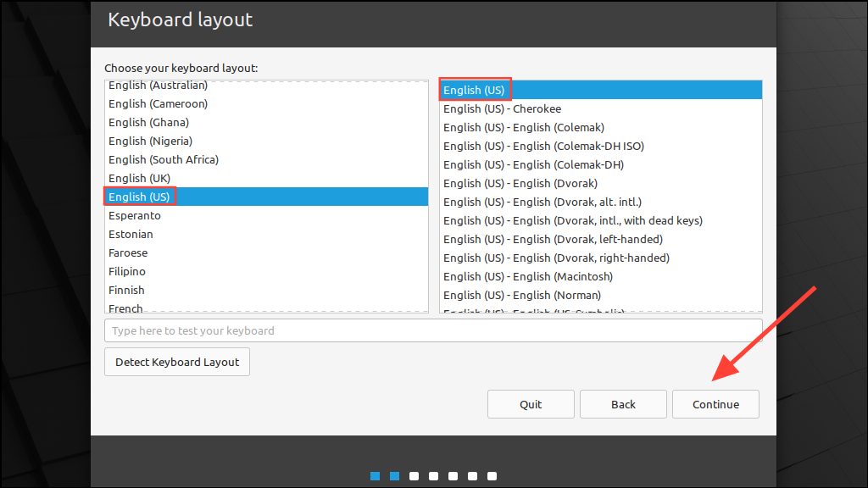This screenshot has height=488, width=868.
Task: Choose the Colemak-DH ISO variant
Action: pyautogui.click(x=543, y=146)
